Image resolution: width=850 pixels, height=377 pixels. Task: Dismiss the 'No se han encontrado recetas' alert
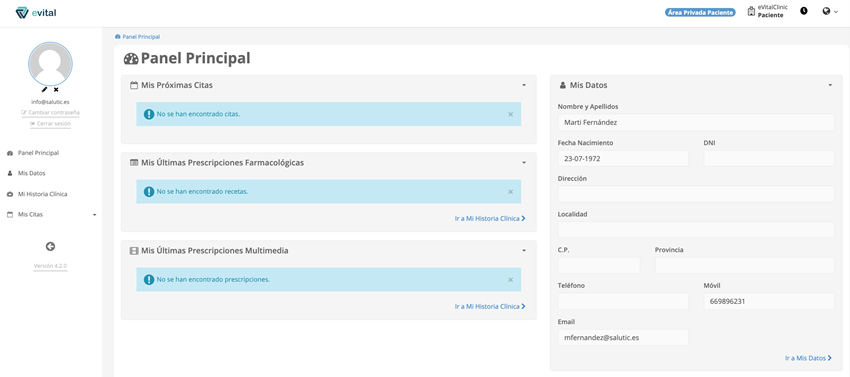click(510, 192)
